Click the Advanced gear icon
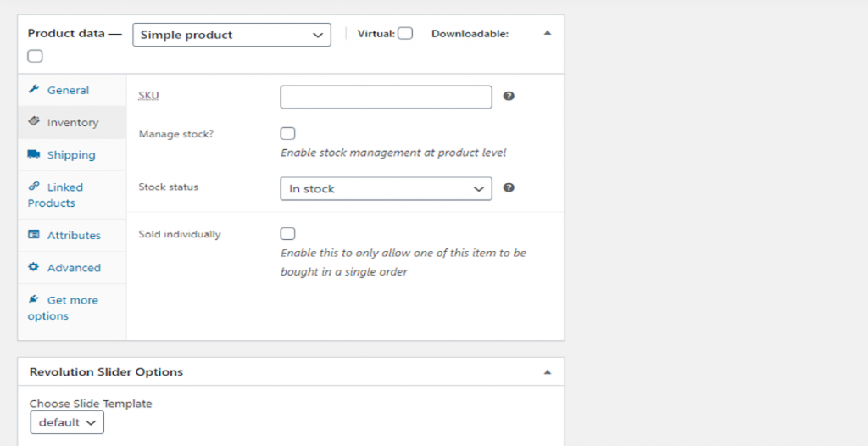Screen dimensions: 868x446 coord(34,267)
